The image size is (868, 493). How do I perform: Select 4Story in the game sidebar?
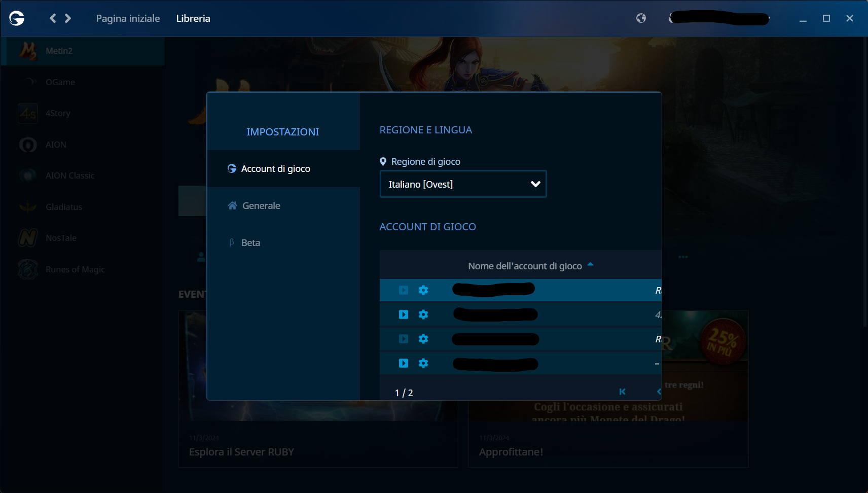83,113
